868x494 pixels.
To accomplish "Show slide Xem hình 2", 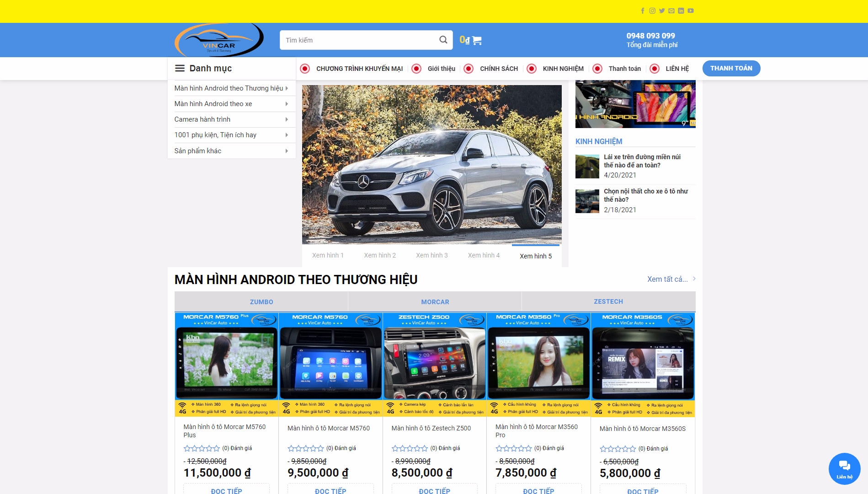I will [380, 255].
